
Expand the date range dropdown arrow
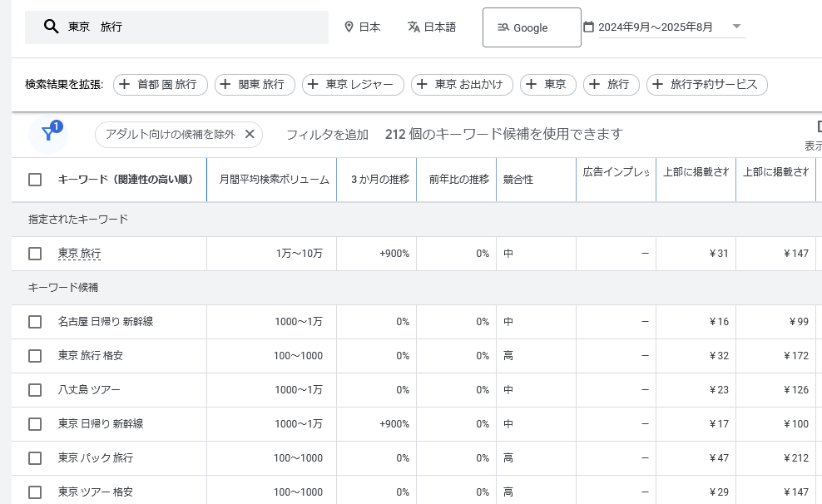coord(736,27)
